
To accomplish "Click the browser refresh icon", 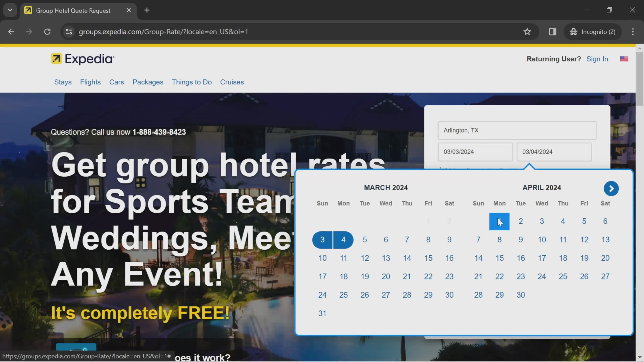I will point(47,31).
